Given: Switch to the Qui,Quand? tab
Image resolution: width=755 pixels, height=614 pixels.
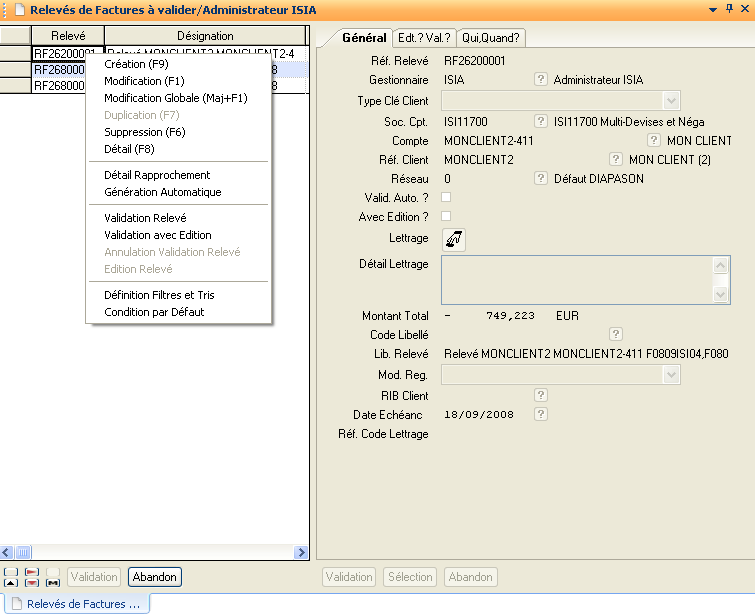Looking at the screenshot, I should pyautogui.click(x=491, y=38).
